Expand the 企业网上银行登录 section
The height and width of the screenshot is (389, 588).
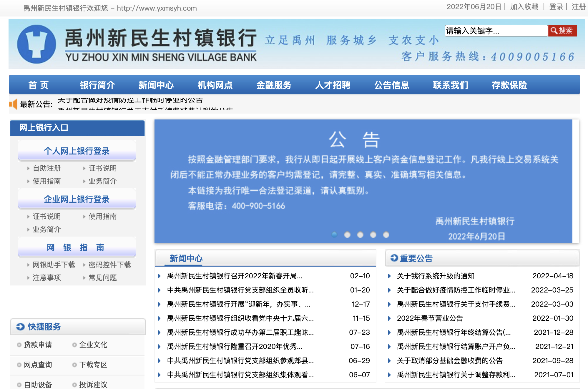77,199
